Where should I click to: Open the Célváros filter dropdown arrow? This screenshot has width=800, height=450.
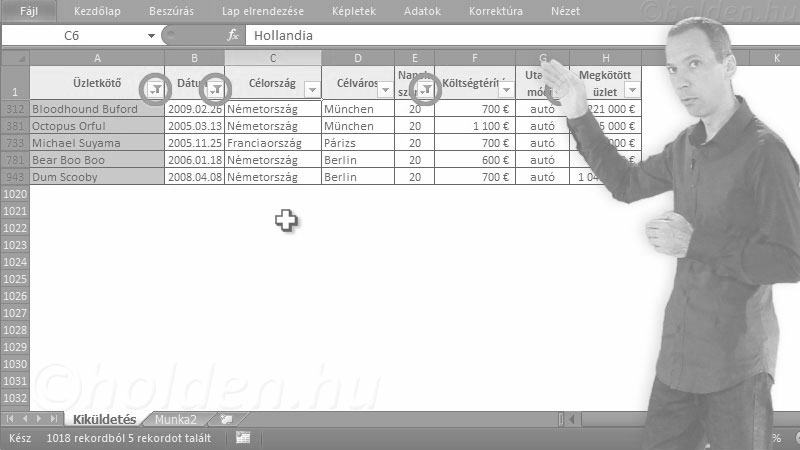click(x=385, y=90)
